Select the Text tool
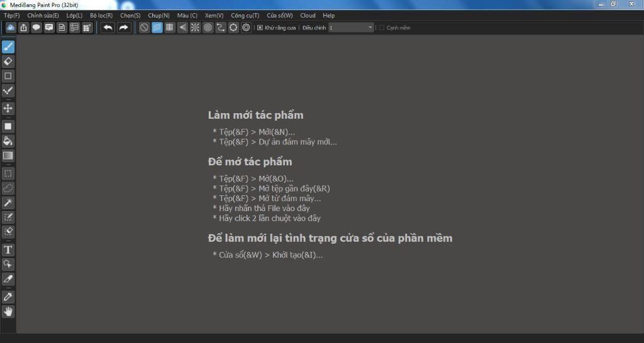Image resolution: width=644 pixels, height=343 pixels. (8, 250)
